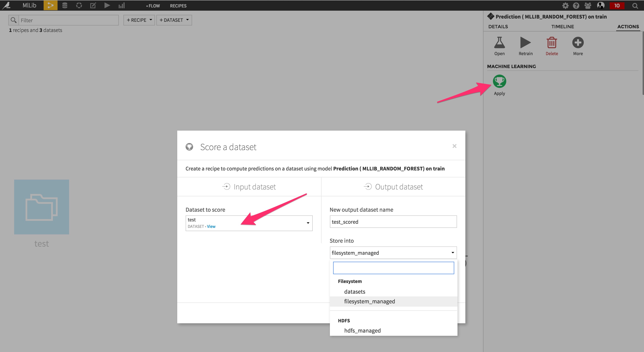Image resolution: width=644 pixels, height=352 pixels.
Task: Open the Notebooks edit icon
Action: tap(93, 5)
